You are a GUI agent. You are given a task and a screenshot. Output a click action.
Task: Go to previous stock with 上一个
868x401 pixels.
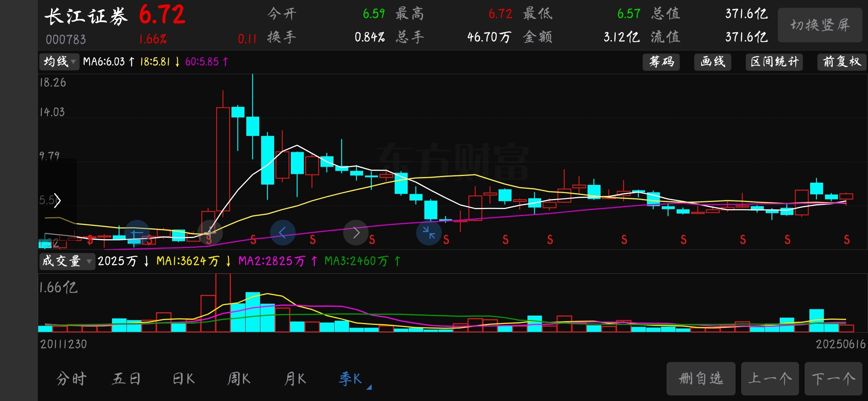click(x=770, y=379)
